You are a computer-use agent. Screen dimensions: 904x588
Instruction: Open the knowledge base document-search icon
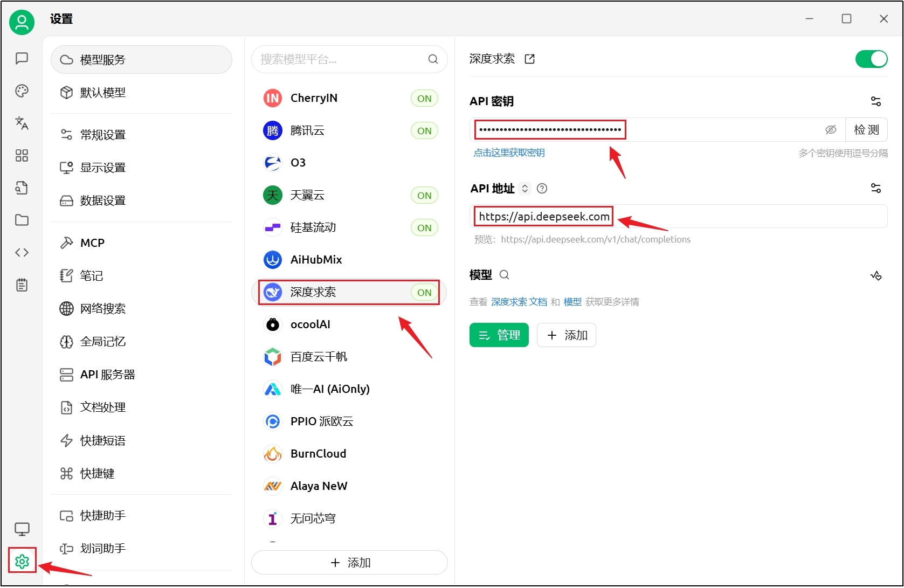(22, 188)
